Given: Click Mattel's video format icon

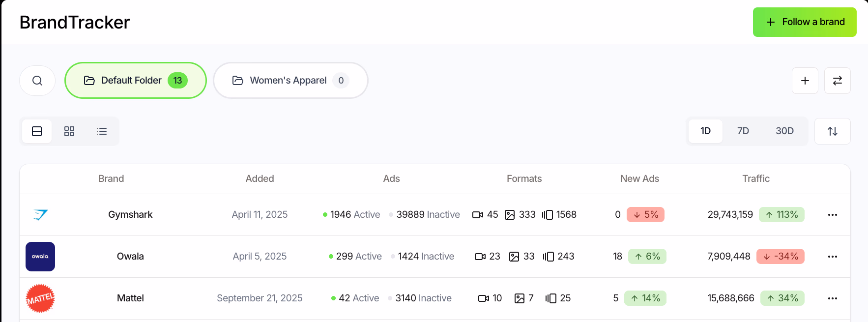Looking at the screenshot, I should click(x=484, y=298).
